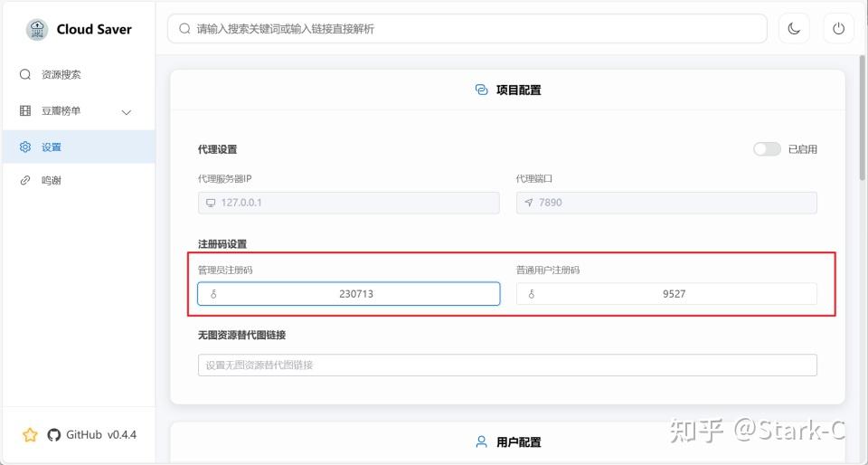Click the 管理员注册码 label
868x465 pixels.
(225, 270)
